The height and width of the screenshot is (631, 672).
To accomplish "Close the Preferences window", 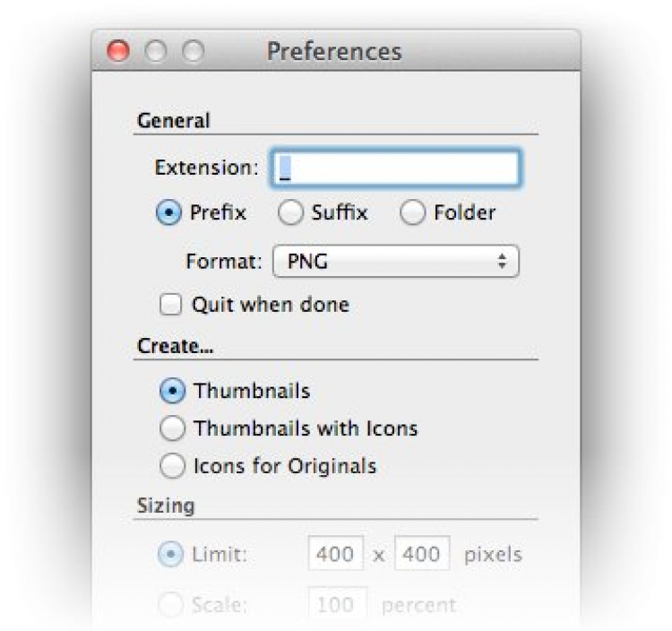I will [118, 52].
